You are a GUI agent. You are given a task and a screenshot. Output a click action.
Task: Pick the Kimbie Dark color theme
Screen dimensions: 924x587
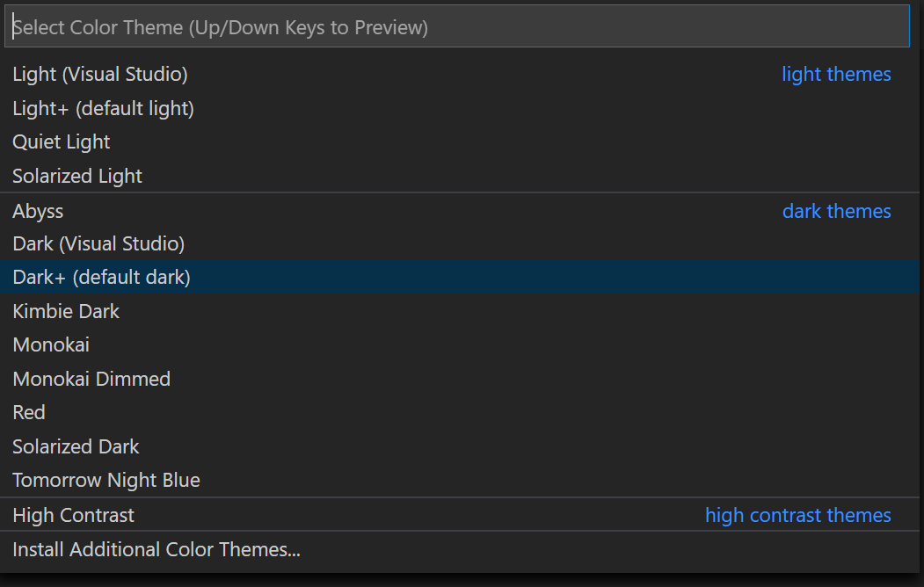[65, 311]
